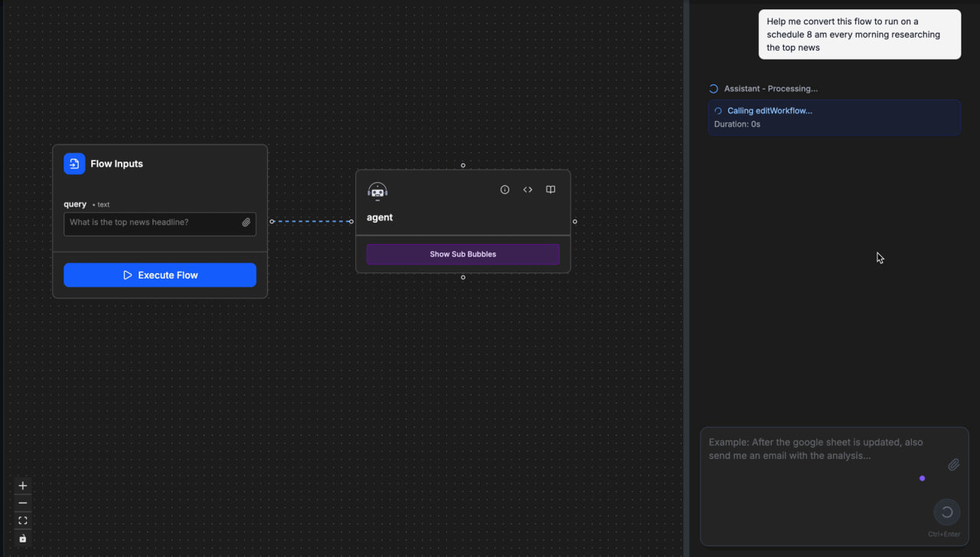Open code view on the agent node
The image size is (980, 557).
(x=528, y=190)
